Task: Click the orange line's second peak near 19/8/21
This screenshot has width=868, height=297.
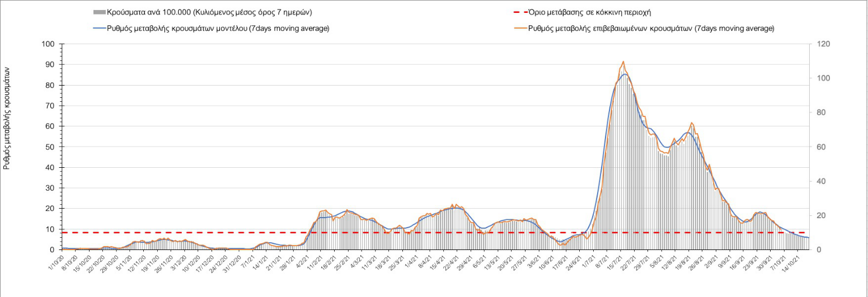Action: click(692, 122)
